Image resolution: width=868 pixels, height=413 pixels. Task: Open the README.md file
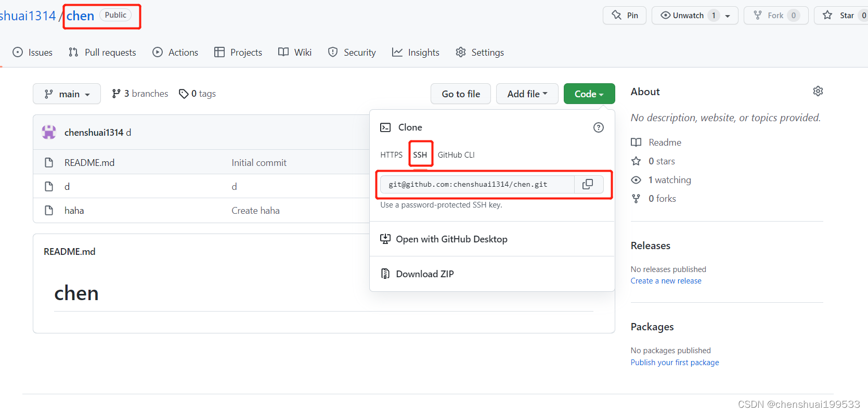(89, 163)
